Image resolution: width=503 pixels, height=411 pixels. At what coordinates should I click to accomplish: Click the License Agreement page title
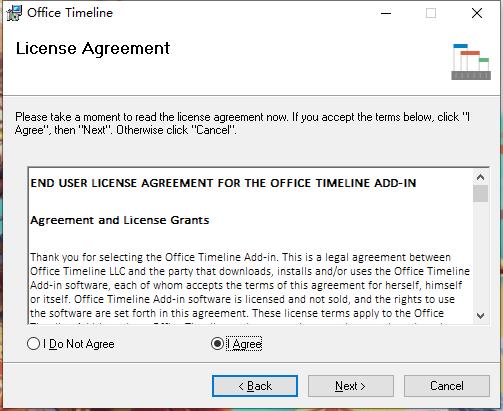point(93,49)
